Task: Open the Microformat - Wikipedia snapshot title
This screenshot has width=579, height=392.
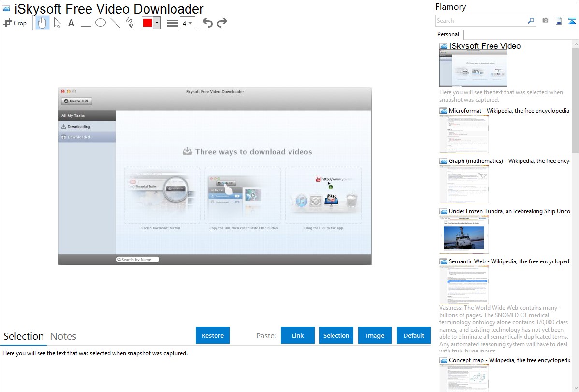Action: (x=509, y=111)
